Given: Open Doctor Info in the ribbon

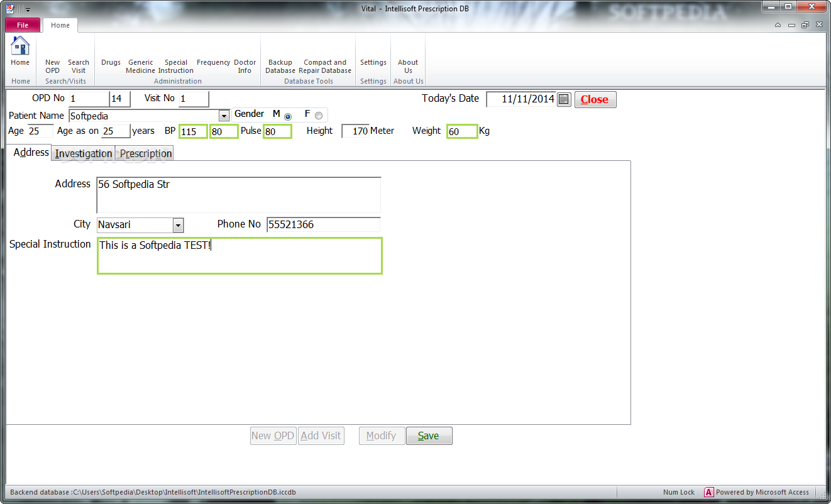Looking at the screenshot, I should pyautogui.click(x=245, y=66).
